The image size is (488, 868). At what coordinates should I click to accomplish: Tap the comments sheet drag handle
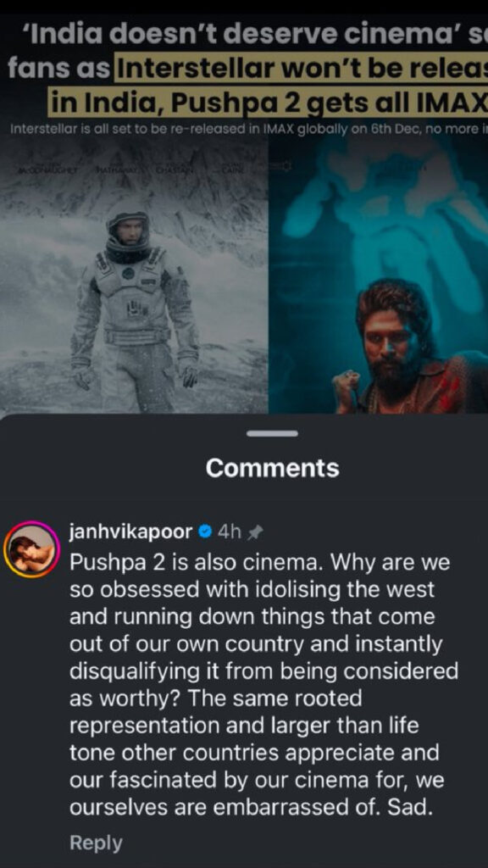point(272,433)
